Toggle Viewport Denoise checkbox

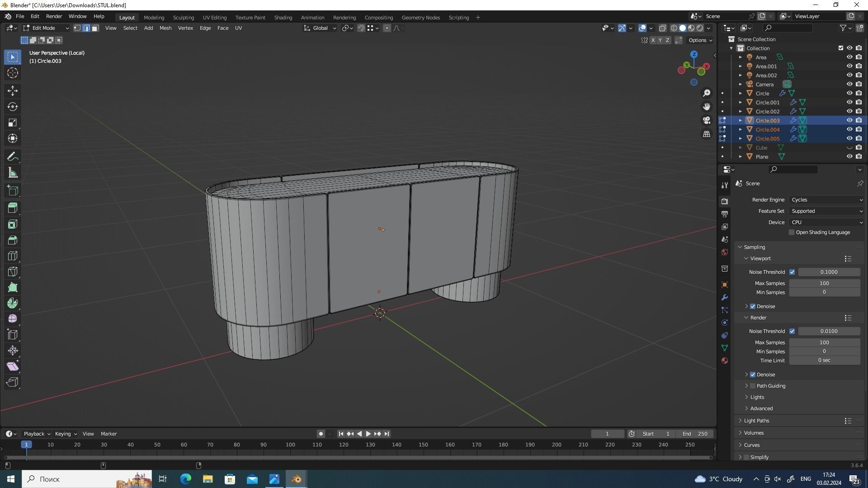[x=753, y=306]
